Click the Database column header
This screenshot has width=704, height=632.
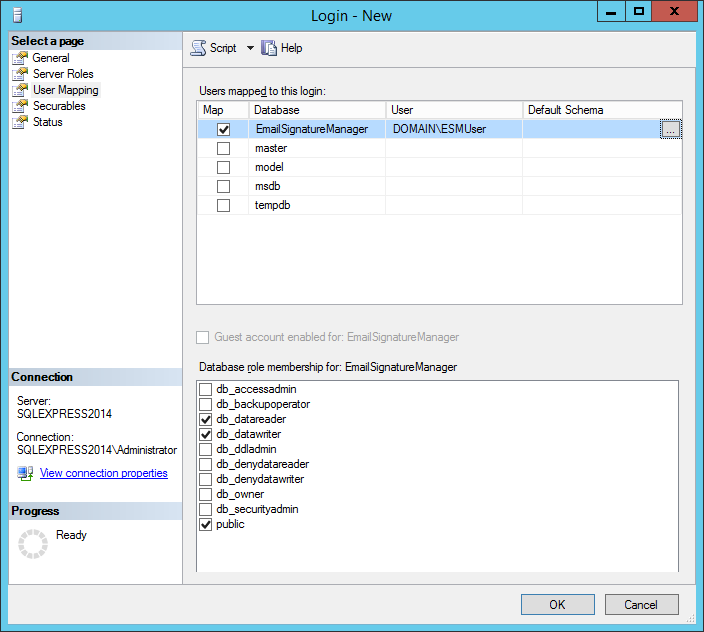tap(316, 110)
